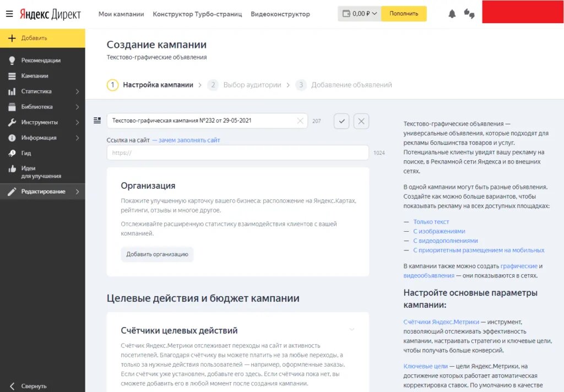Open the графические link
Screen dimensions: 564x392
pyautogui.click(x=519, y=266)
